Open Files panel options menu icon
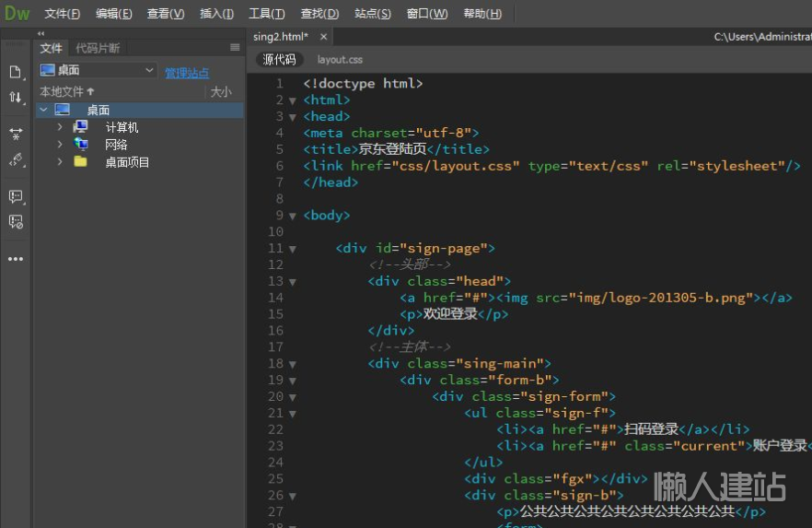812x528 pixels. [x=235, y=48]
